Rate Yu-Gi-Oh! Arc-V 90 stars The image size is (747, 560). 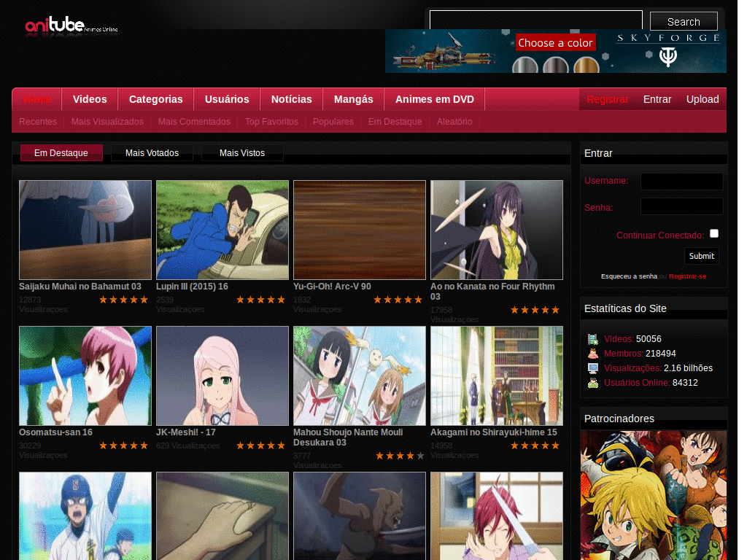(x=398, y=300)
